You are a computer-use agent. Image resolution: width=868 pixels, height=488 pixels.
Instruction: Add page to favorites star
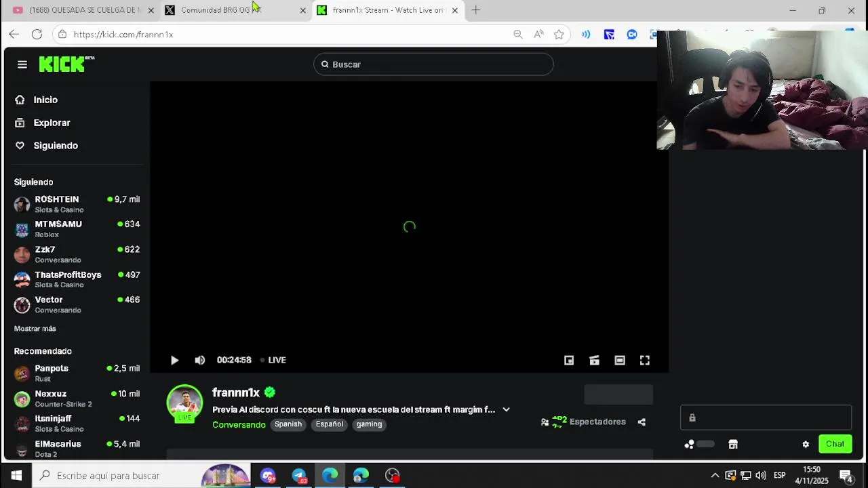[559, 34]
